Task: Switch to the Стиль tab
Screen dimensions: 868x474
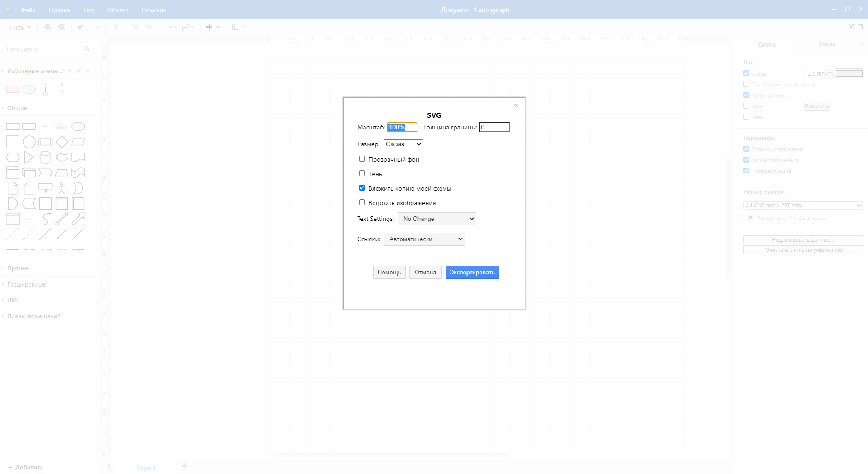Action: click(x=826, y=44)
